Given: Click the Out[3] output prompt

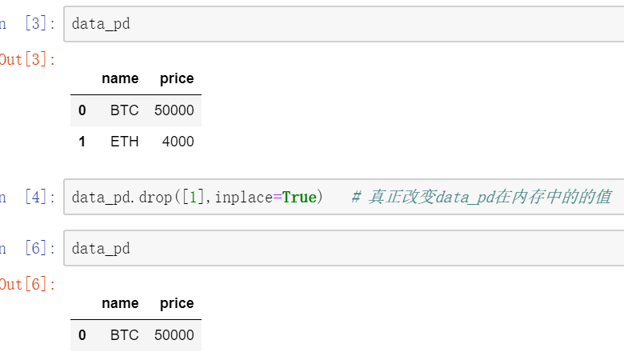Looking at the screenshot, I should (x=28, y=59).
